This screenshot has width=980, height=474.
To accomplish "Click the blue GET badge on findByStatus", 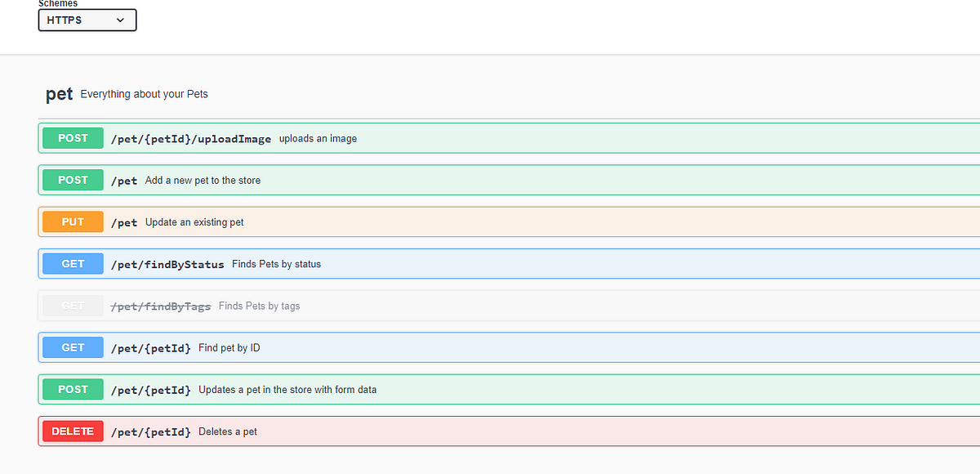I will 72,263.
